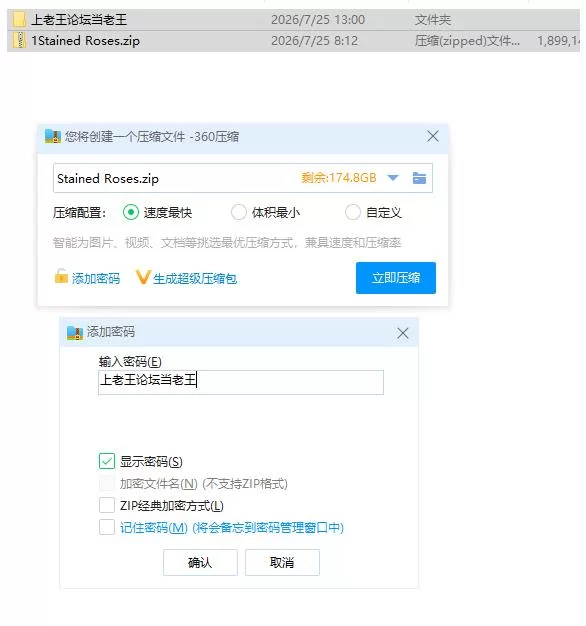Viewport: 586px width, 626px height.
Task: Click the 360压缩 app icon in title bar
Action: pyautogui.click(x=53, y=137)
